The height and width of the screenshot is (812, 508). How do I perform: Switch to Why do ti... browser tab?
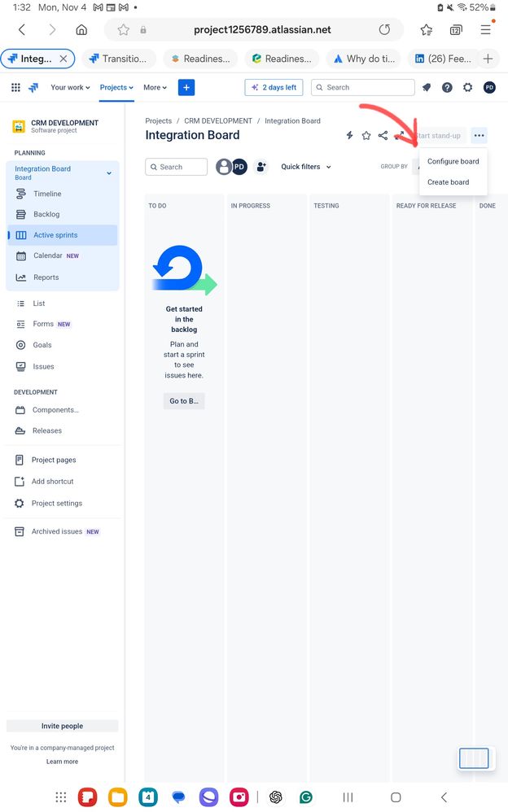click(x=364, y=59)
